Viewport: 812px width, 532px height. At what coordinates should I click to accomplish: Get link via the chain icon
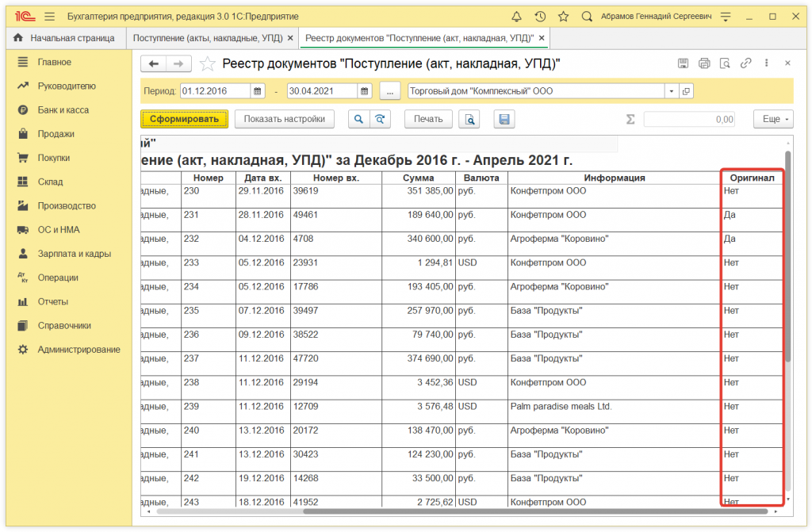[745, 63]
